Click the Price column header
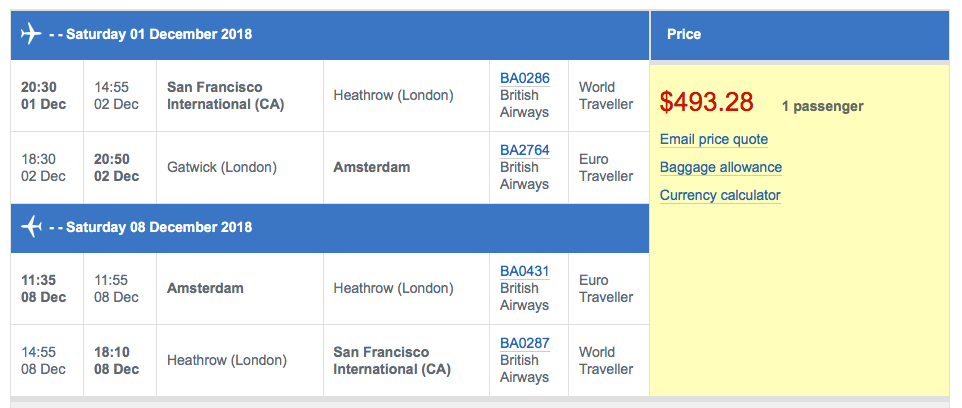 pos(684,34)
